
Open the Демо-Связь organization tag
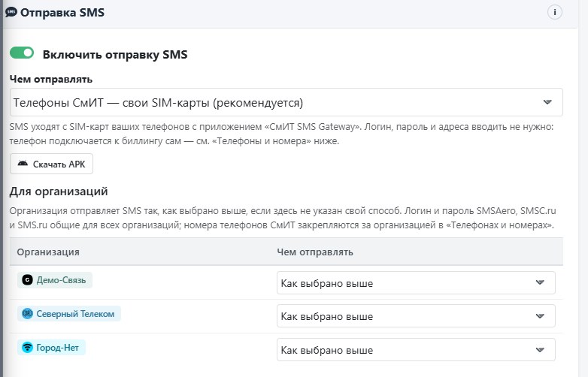tap(55, 280)
